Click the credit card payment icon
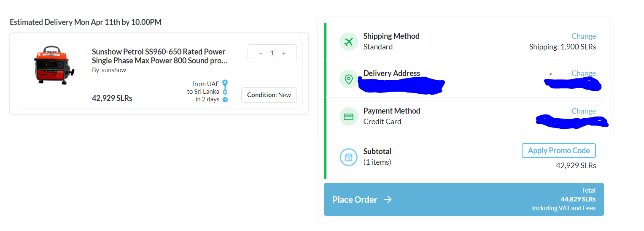Viewport: 644px width, 231px height. tap(348, 117)
